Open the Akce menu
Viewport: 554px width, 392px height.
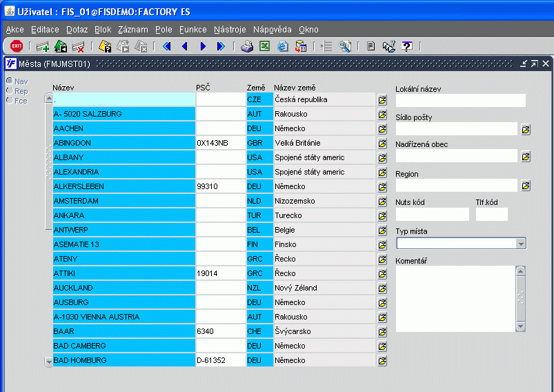[15, 30]
